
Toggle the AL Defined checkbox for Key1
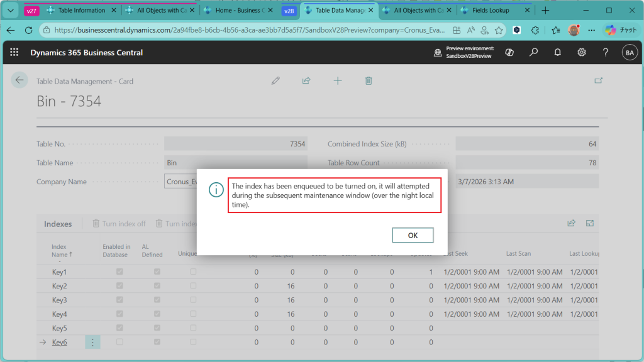(x=157, y=272)
